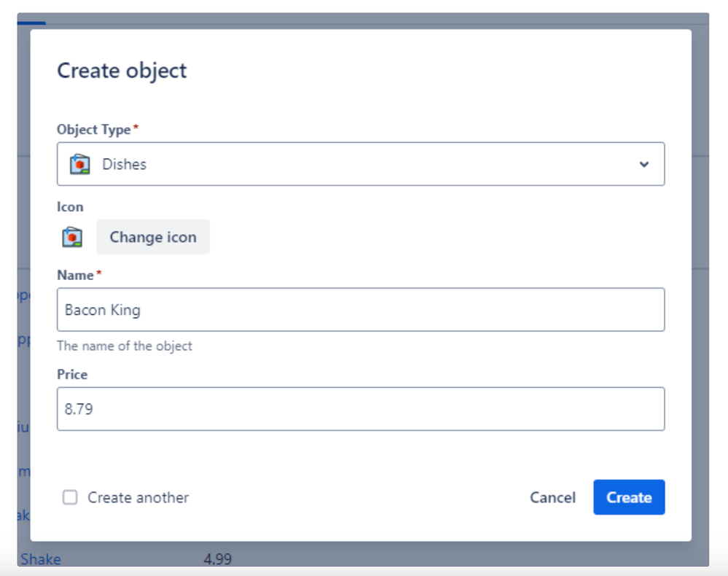Click the Icon label above Change icon
Image resolution: width=728 pixels, height=576 pixels.
[70, 207]
